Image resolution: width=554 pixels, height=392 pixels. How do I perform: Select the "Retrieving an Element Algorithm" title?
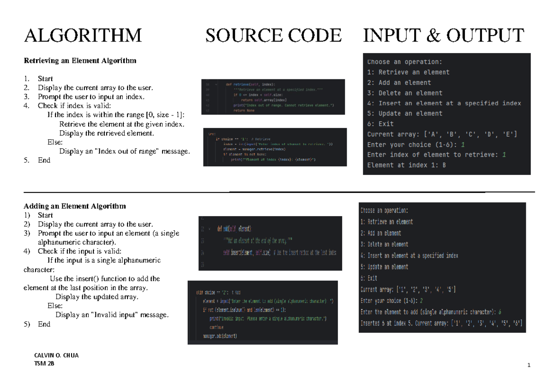pyautogui.click(x=80, y=60)
